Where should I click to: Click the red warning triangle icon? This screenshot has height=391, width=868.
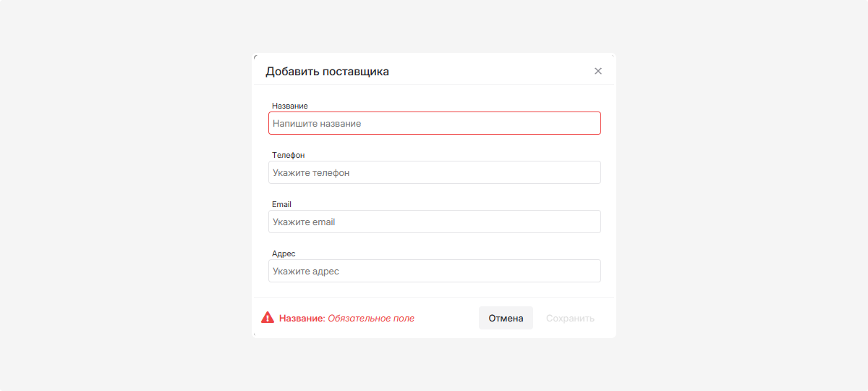(x=268, y=318)
